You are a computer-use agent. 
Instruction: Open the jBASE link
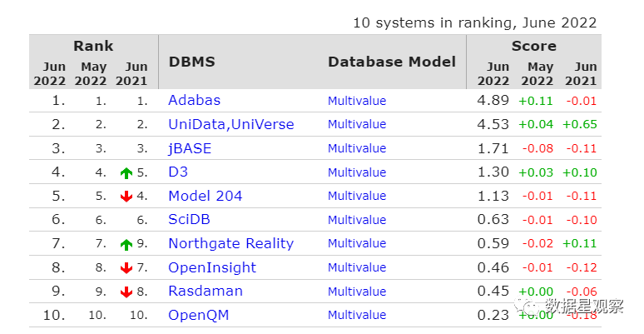click(190, 148)
